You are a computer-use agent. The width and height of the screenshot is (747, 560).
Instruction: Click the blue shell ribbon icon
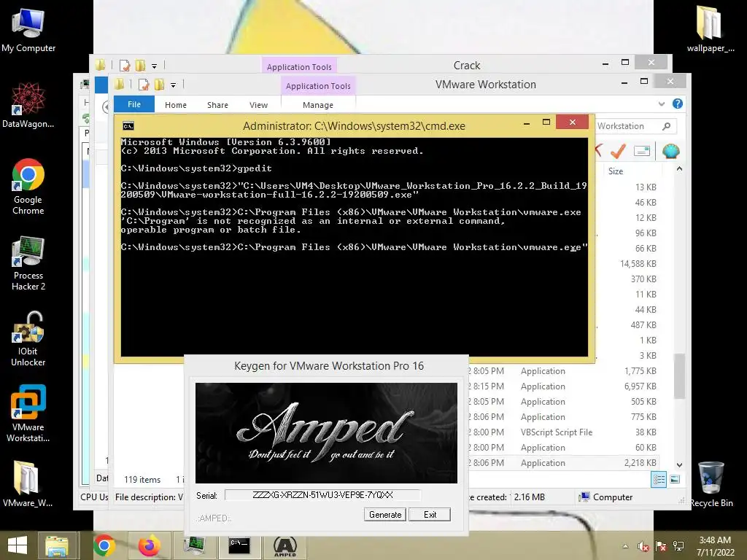coord(671,151)
